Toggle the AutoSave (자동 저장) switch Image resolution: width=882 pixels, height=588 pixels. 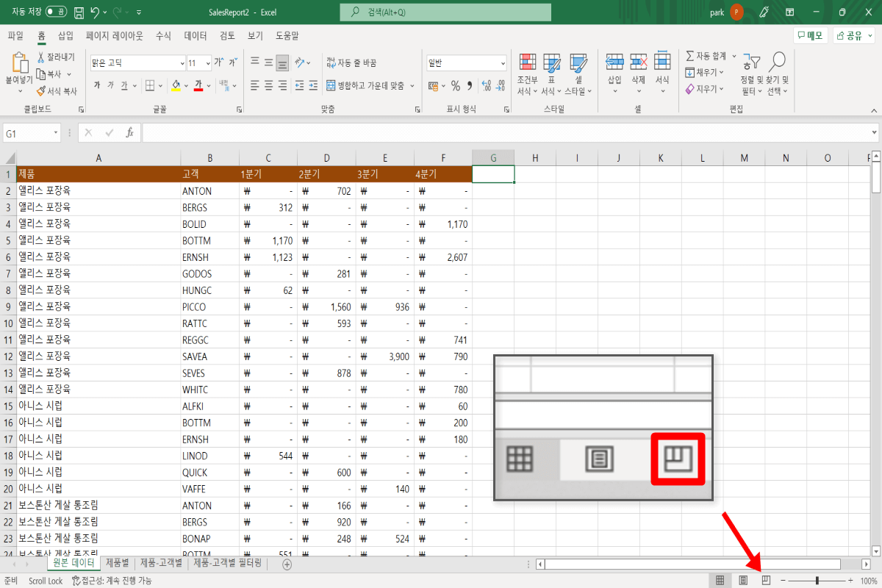(x=55, y=12)
